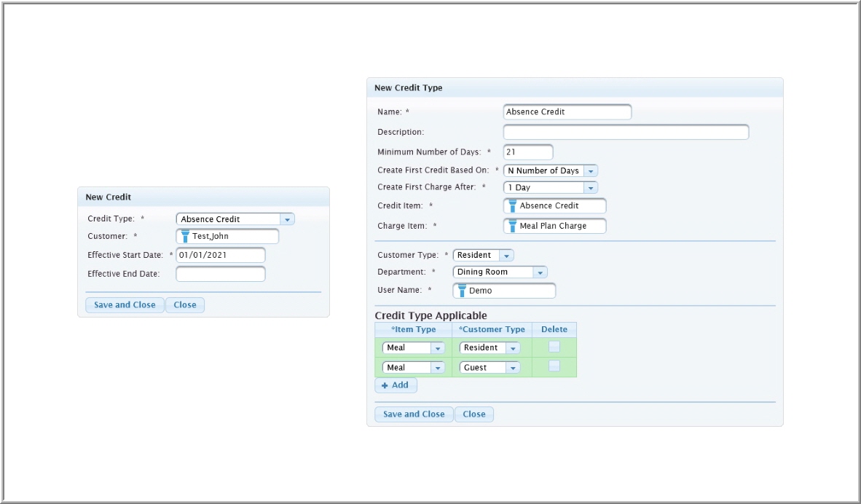The width and height of the screenshot is (861, 504).
Task: Tick Delete checkbox for Meal Resident row
Action: (x=554, y=347)
